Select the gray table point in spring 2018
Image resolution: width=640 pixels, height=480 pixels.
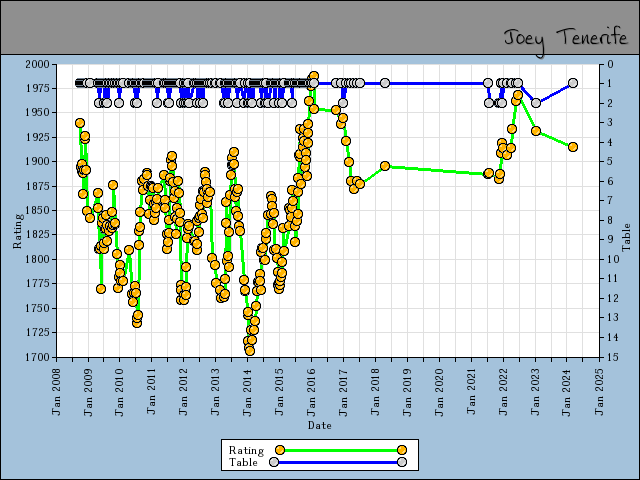(x=385, y=83)
